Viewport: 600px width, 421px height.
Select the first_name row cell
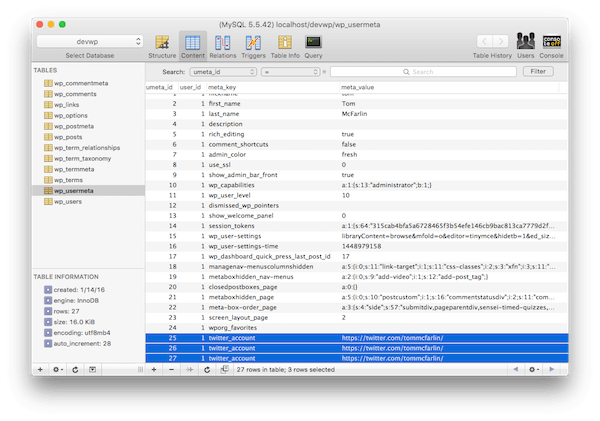tap(225, 104)
